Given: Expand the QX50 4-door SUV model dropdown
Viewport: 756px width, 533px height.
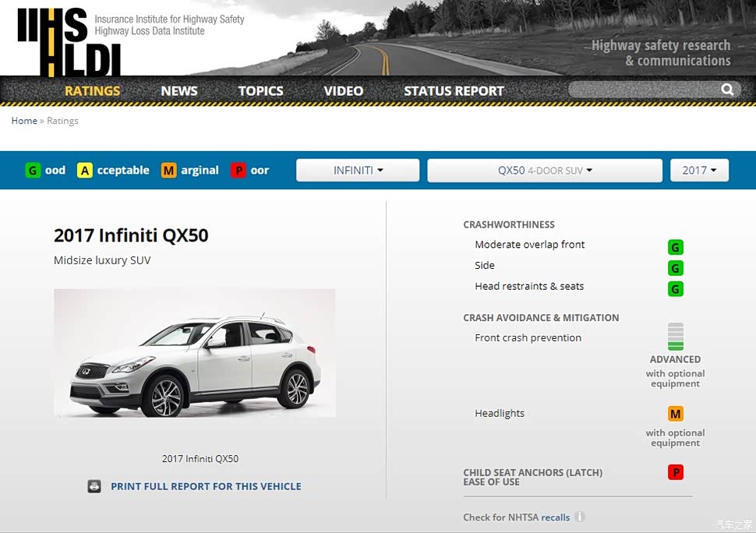Looking at the screenshot, I should click(544, 170).
